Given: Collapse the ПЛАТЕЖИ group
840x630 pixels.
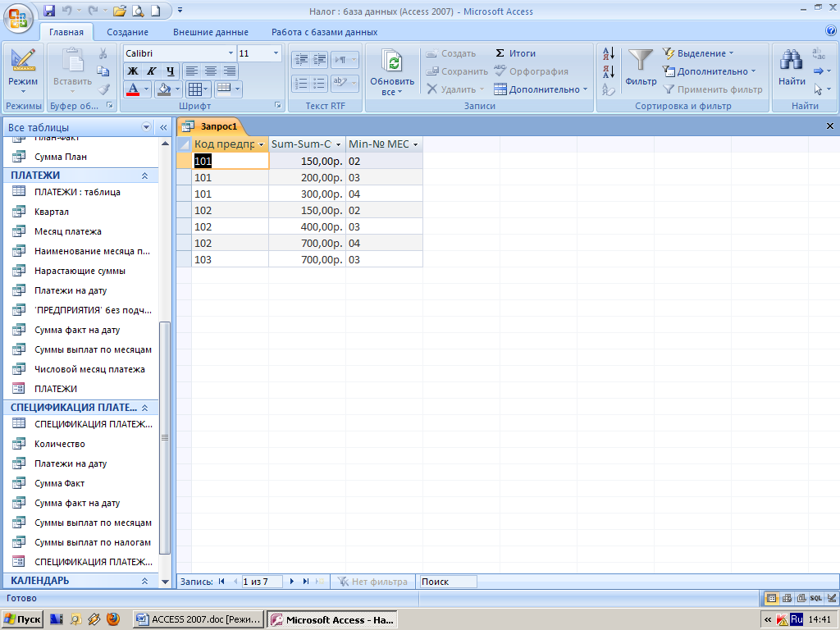Looking at the screenshot, I should pyautogui.click(x=144, y=176).
